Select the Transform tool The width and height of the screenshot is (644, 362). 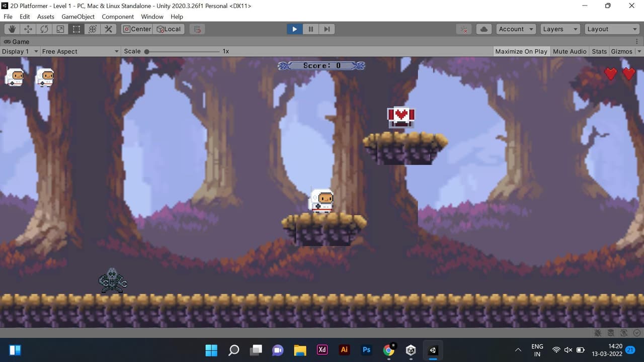coord(93,29)
